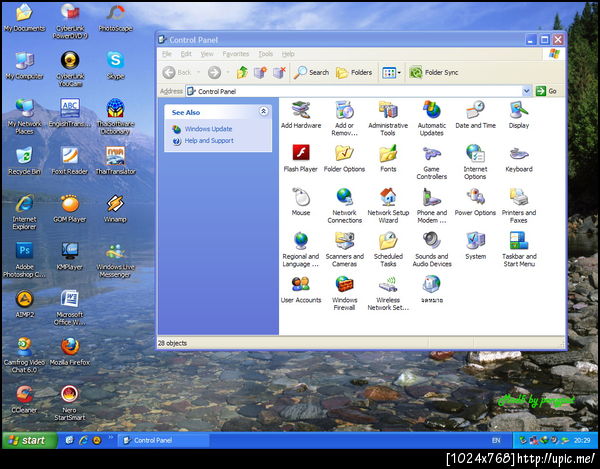
Task: Open Network Setup Wizard icon
Action: point(388,206)
